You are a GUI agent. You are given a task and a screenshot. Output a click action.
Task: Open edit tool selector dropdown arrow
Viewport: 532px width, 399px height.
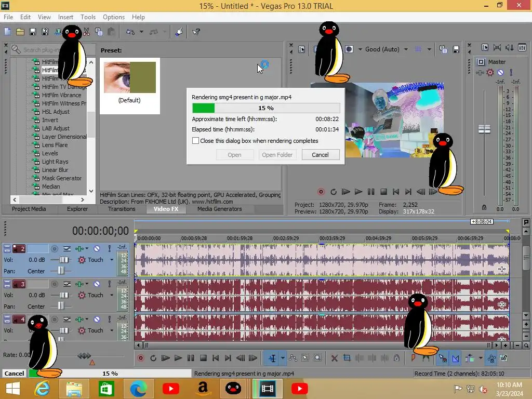[283, 358]
